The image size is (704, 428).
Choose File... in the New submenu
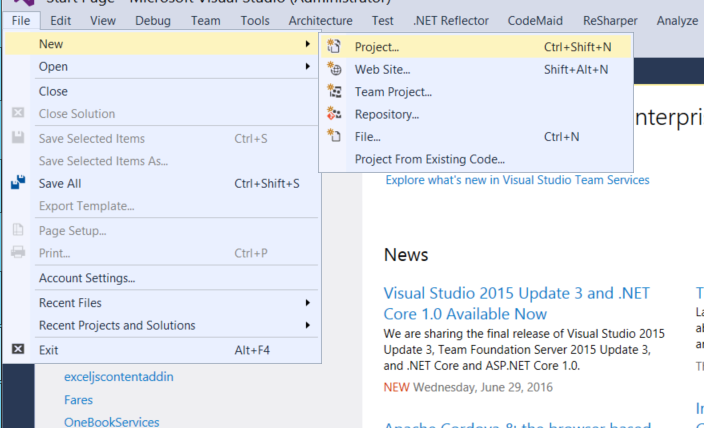(476, 137)
